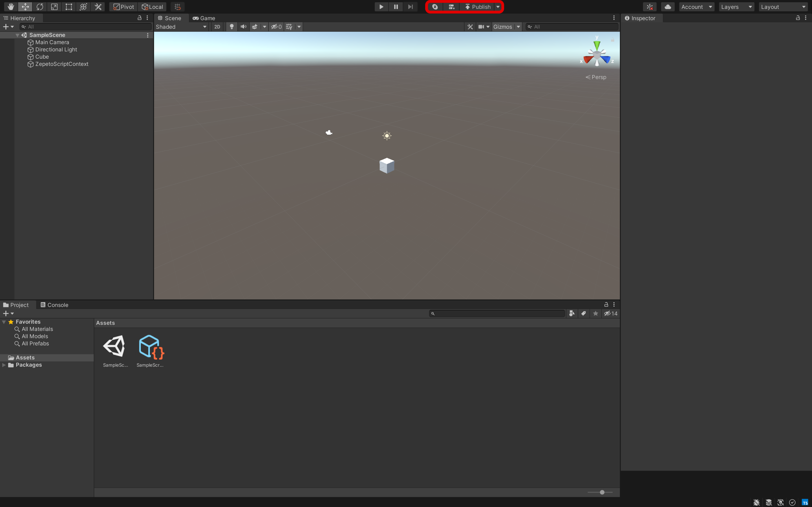Viewport: 812px width, 507px height.
Task: Select the Rotate tool
Action: click(40, 7)
